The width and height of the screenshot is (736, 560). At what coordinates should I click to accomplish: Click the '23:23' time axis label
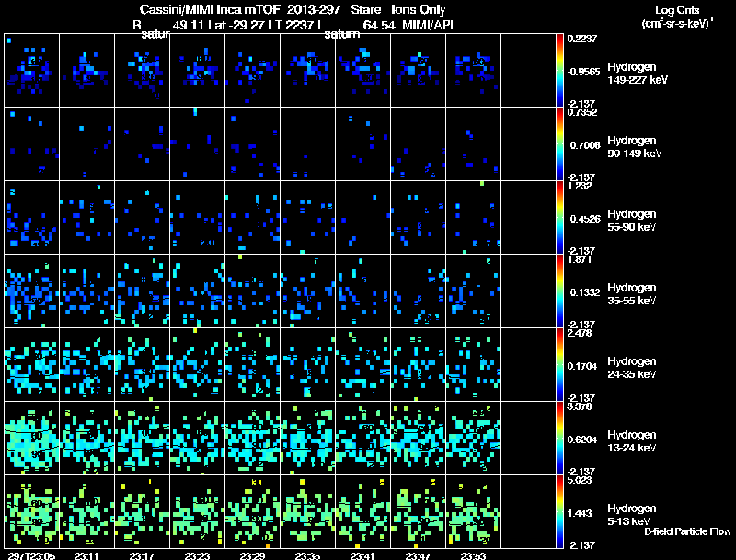pos(197,556)
